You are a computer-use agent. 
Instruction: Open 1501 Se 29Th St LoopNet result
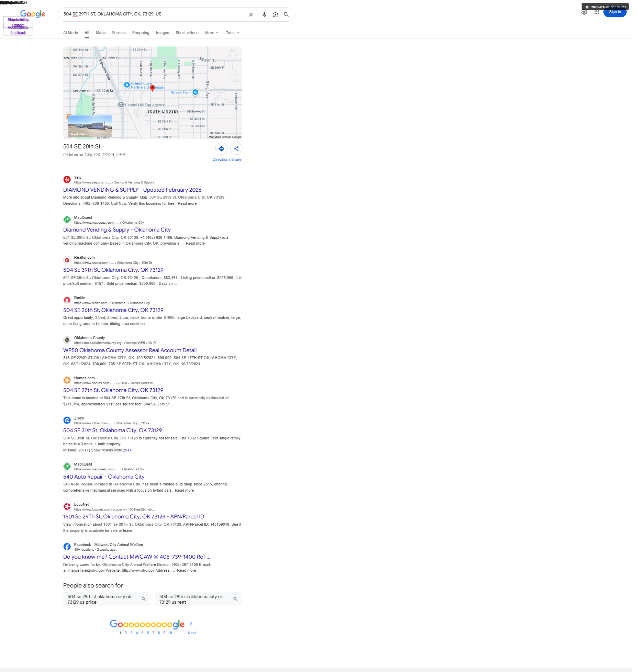tap(134, 517)
